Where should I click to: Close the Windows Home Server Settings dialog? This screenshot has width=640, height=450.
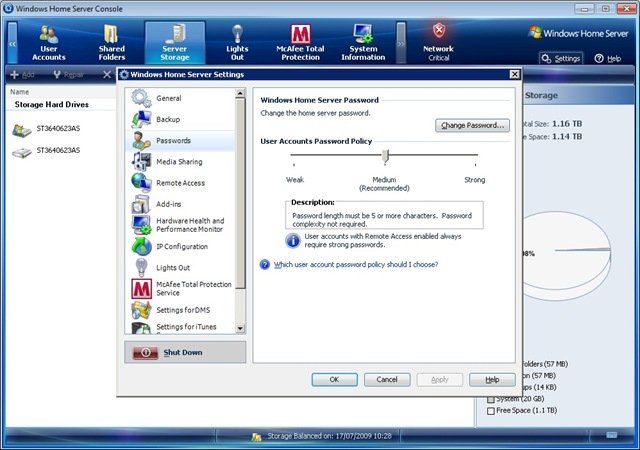point(514,74)
